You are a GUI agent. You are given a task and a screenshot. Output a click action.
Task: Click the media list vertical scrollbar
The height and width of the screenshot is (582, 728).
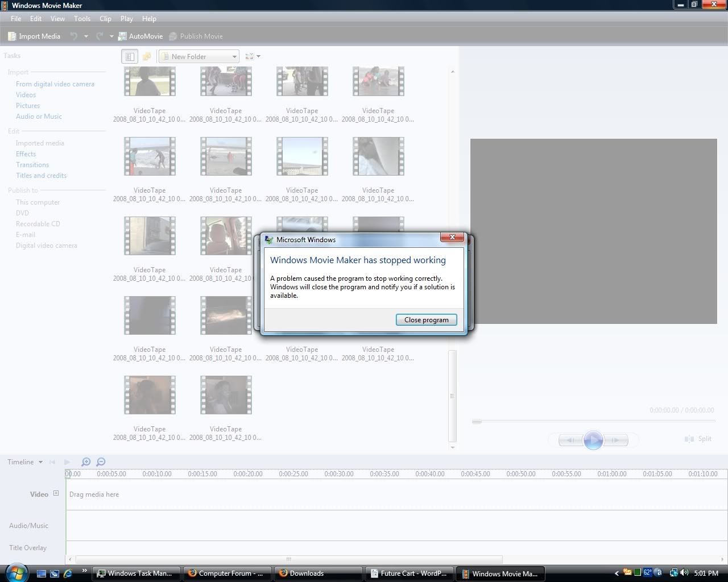coord(453,396)
